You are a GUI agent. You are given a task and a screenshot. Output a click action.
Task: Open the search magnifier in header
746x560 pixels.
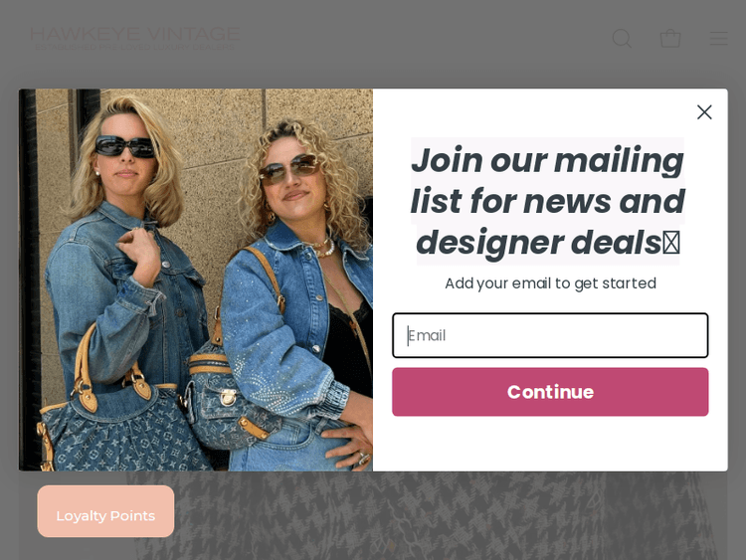tap(622, 39)
